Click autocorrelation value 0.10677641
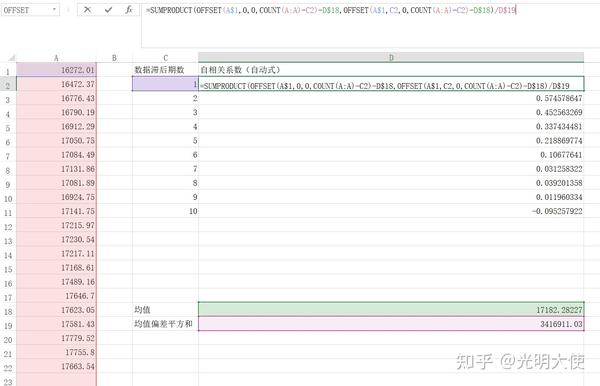 (x=391, y=155)
